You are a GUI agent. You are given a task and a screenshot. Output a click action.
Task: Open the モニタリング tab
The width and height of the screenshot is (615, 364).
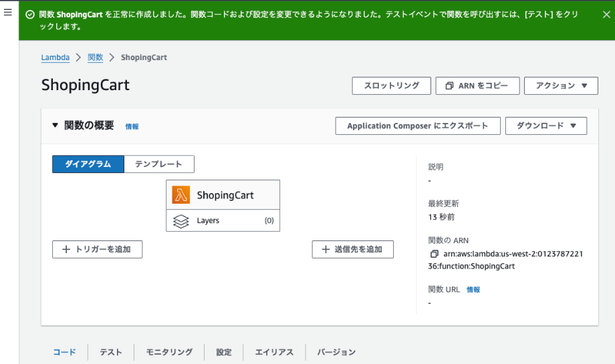pyautogui.click(x=169, y=352)
